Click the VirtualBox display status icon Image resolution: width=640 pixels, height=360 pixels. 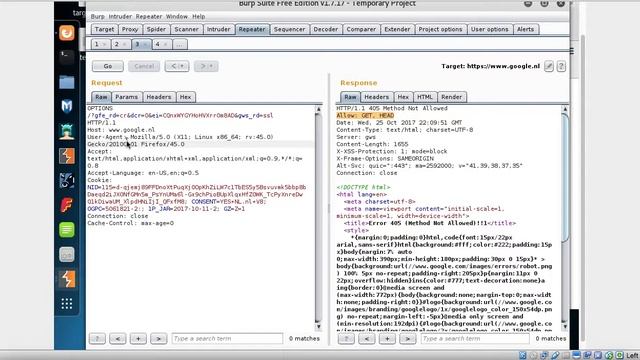(576, 356)
